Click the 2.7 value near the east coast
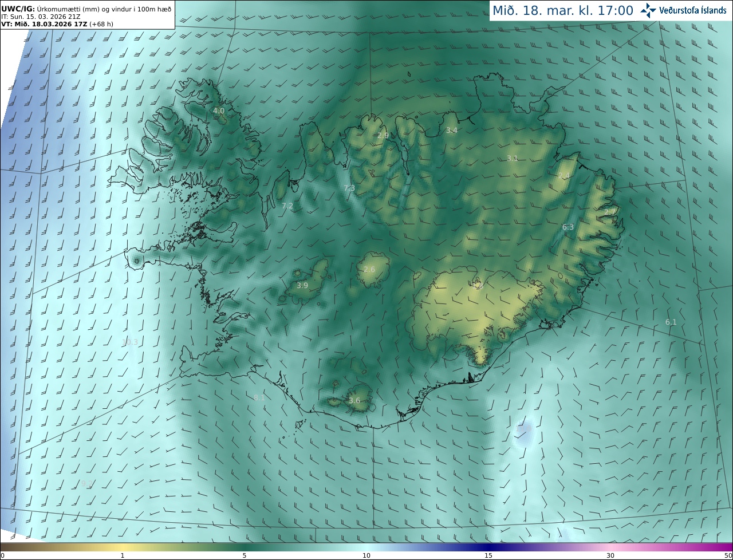Image resolution: width=733 pixels, height=560 pixels. pyautogui.click(x=610, y=212)
